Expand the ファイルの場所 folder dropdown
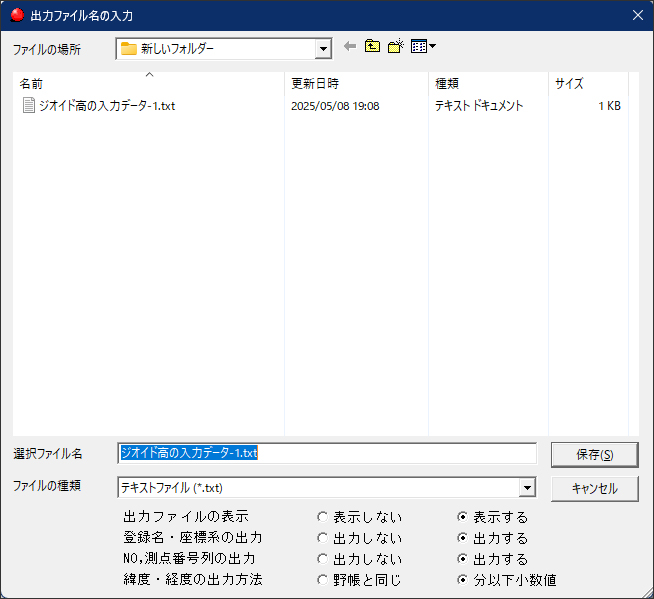 coord(323,49)
